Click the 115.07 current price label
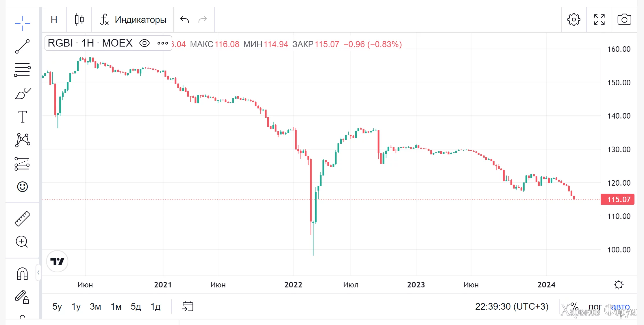 618,200
